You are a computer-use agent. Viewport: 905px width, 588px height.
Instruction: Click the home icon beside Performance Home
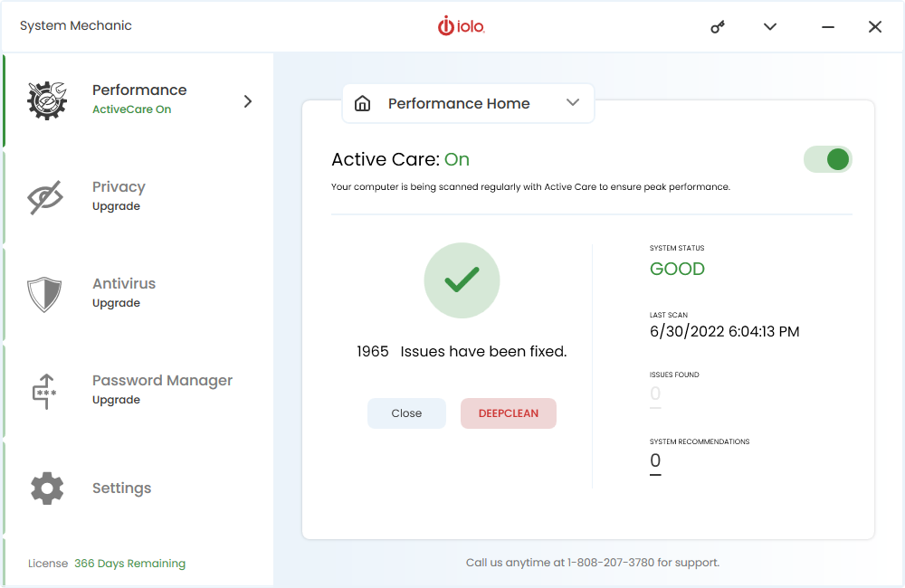(x=363, y=103)
